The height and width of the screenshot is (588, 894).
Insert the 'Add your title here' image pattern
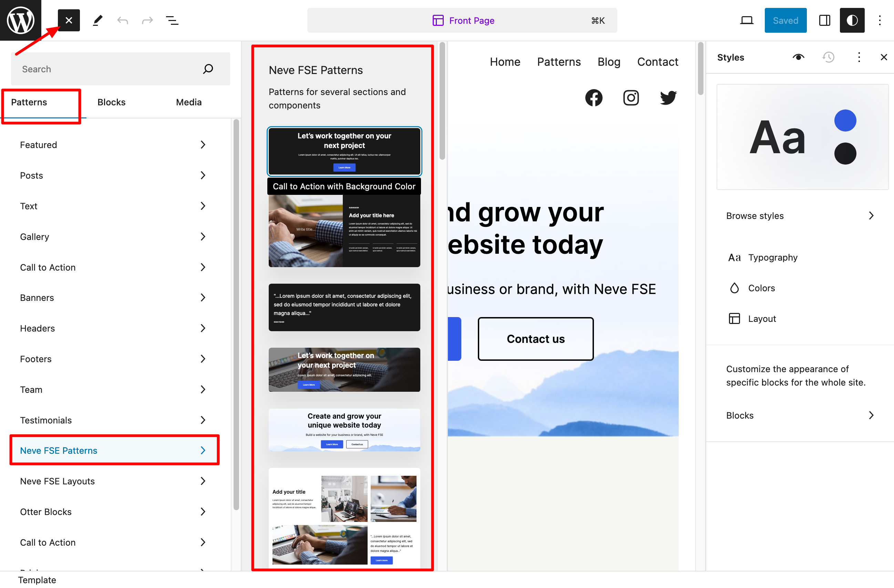(344, 231)
